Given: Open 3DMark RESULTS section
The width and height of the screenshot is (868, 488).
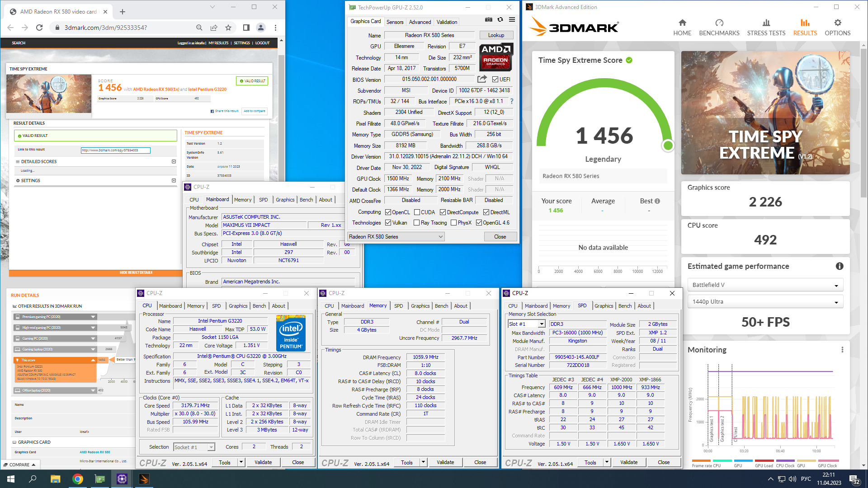Looking at the screenshot, I should pos(805,28).
